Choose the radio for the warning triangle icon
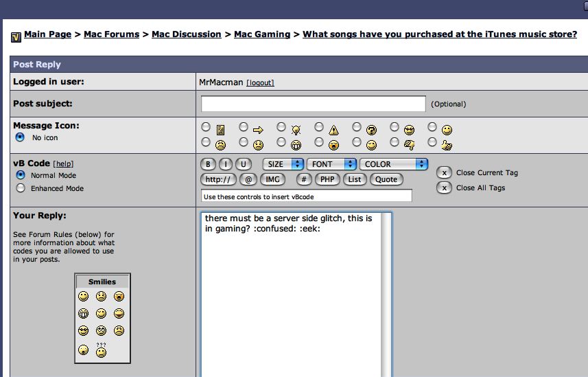The image size is (588, 377). [319, 126]
